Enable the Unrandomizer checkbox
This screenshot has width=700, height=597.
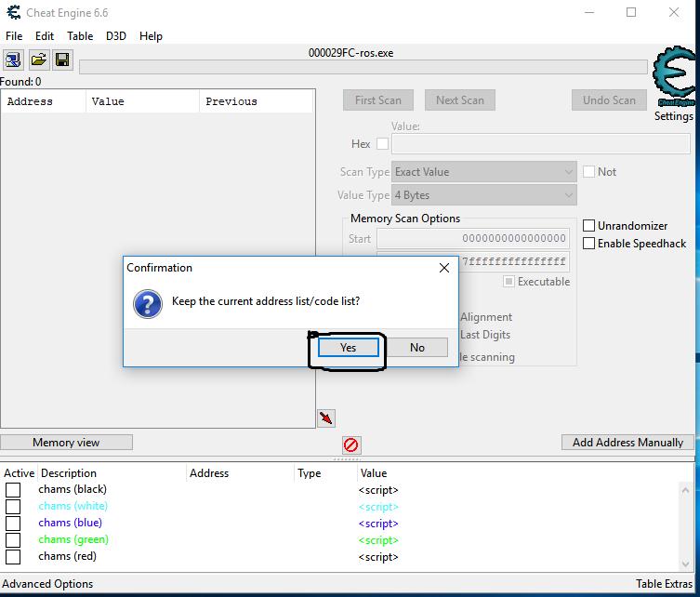[x=588, y=225]
